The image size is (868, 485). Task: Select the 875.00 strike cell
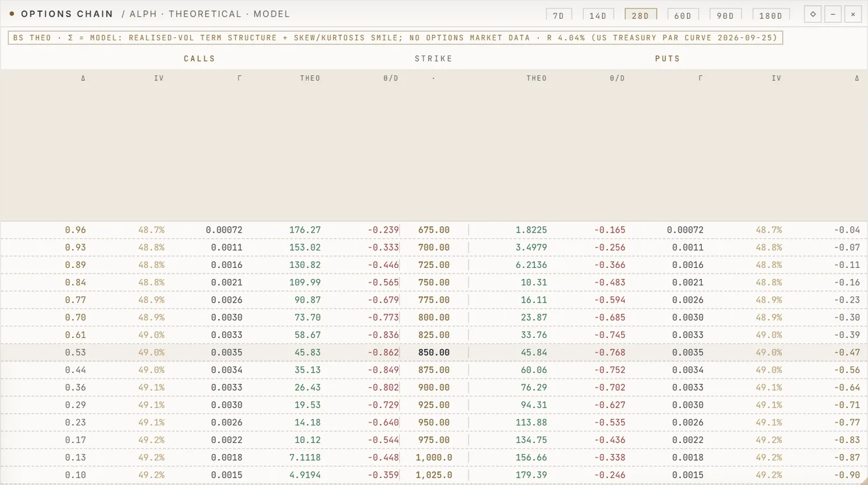click(x=433, y=370)
